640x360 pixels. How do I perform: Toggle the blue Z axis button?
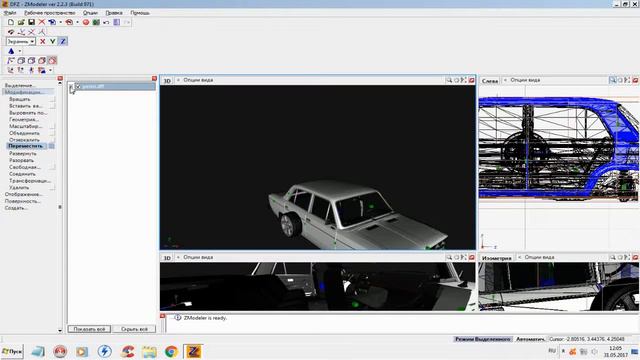click(x=63, y=41)
